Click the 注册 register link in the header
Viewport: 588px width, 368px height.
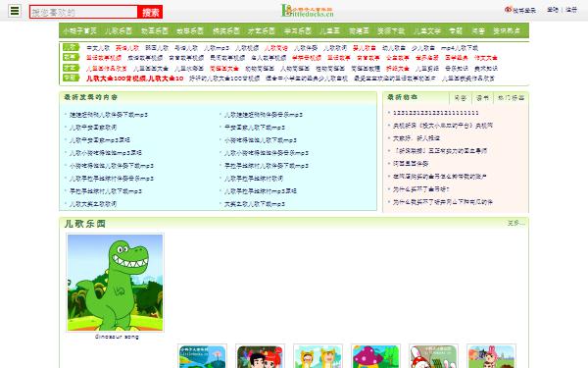point(571,10)
